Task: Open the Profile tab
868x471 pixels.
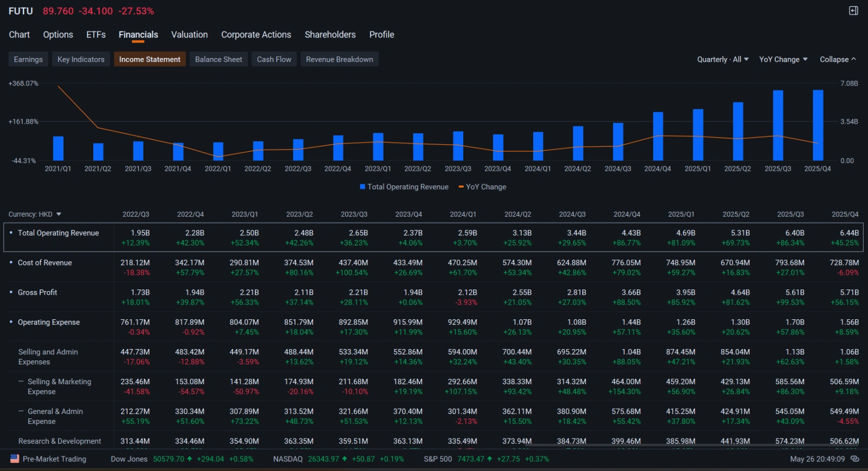Action: click(382, 34)
